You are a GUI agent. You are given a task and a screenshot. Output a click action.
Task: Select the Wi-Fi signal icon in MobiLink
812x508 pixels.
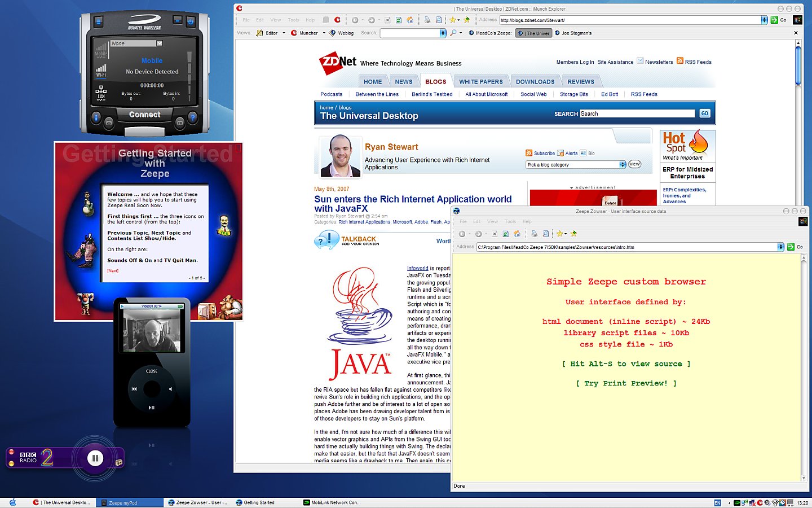[x=101, y=70]
